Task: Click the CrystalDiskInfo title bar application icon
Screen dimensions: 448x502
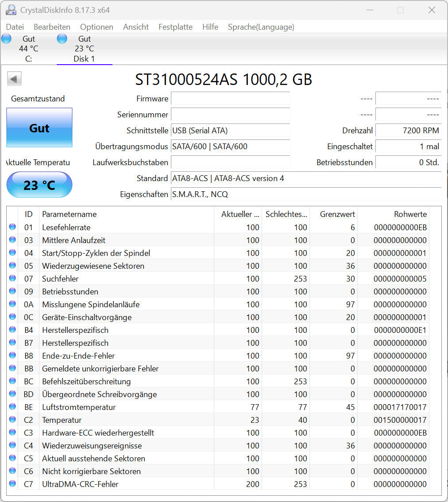Action: (10, 9)
